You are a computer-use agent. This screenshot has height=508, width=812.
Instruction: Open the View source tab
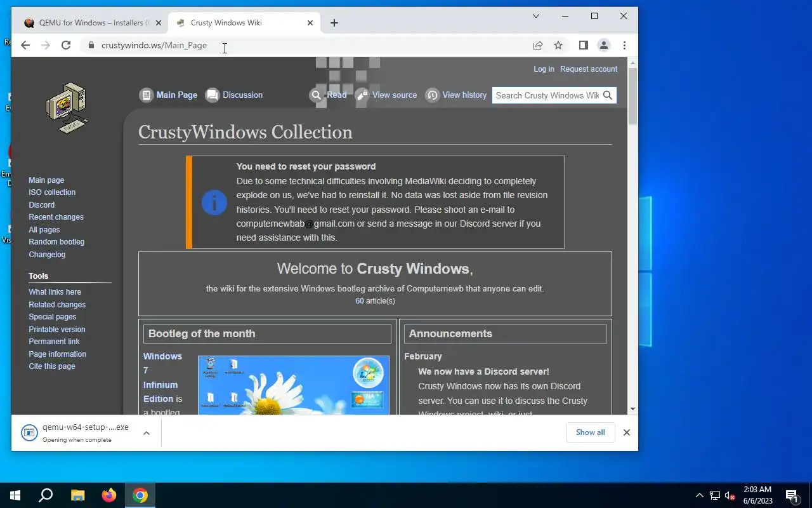[386, 95]
